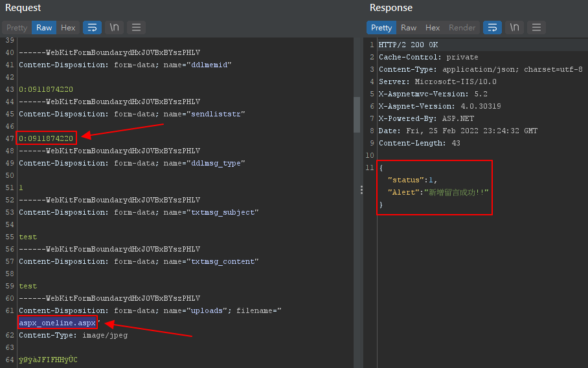Click the name="uploads" field on line 61

coord(196,310)
